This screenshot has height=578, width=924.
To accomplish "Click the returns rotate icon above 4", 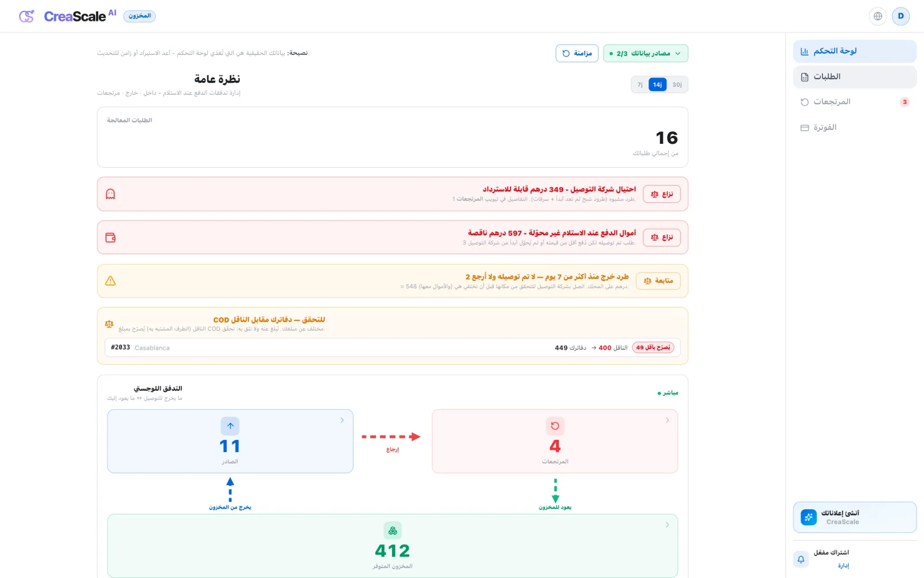I will [555, 426].
